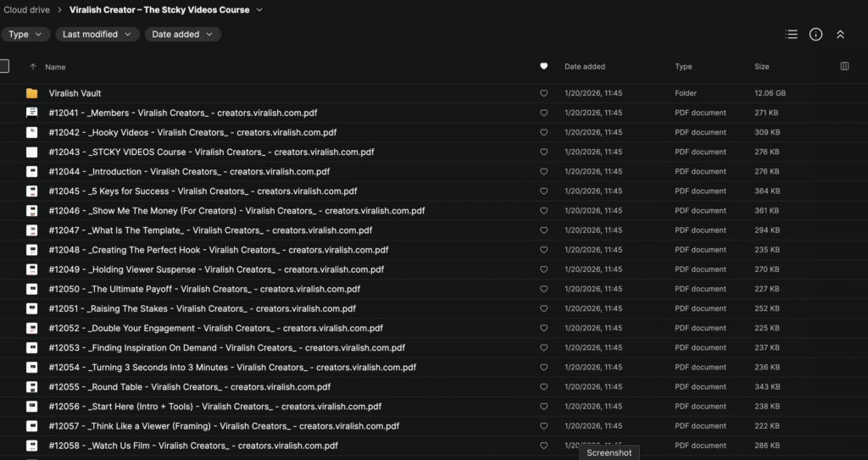Select file #12047 What Is The Template PDF

(x=210, y=230)
